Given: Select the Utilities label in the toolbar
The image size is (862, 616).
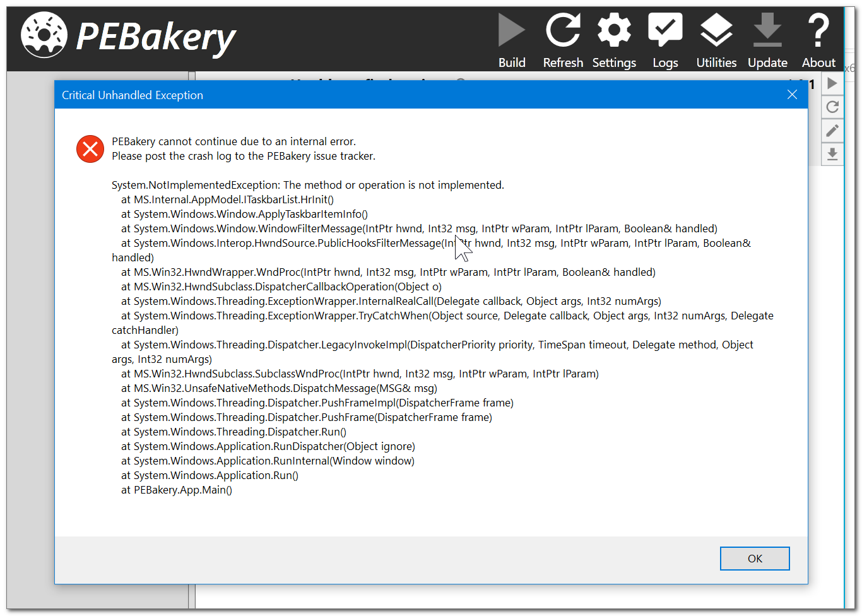Looking at the screenshot, I should point(716,62).
